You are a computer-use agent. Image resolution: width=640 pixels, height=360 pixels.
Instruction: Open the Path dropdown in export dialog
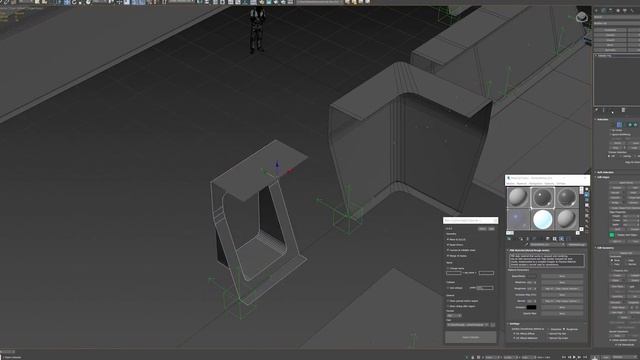pos(468,325)
